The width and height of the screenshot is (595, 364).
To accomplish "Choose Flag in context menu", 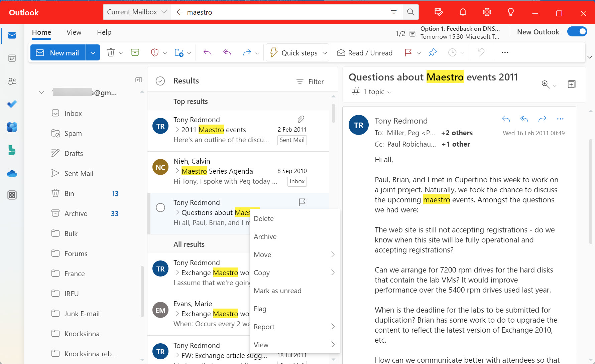I will pos(294,309).
